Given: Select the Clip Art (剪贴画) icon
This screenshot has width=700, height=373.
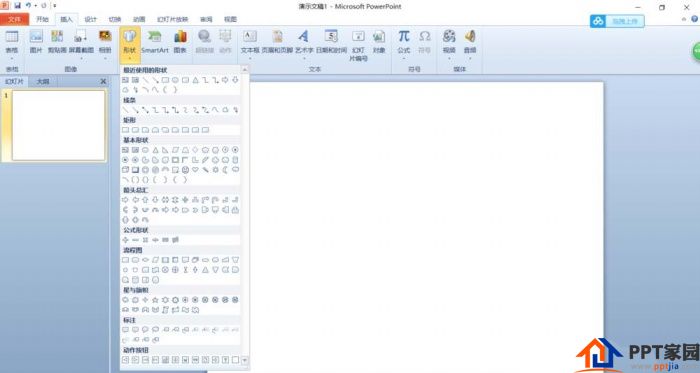Looking at the screenshot, I should click(x=57, y=42).
